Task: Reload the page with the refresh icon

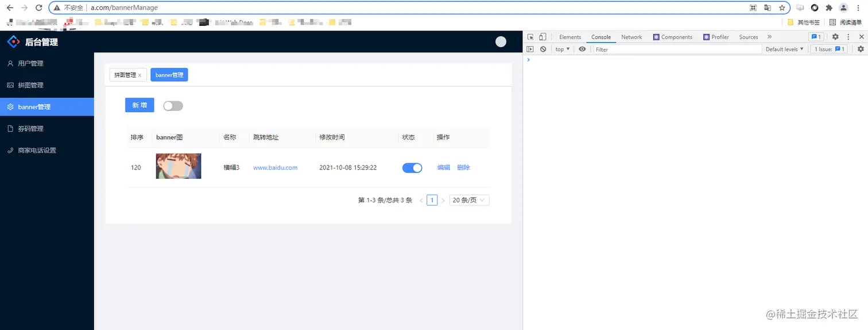Action: pos(39,8)
